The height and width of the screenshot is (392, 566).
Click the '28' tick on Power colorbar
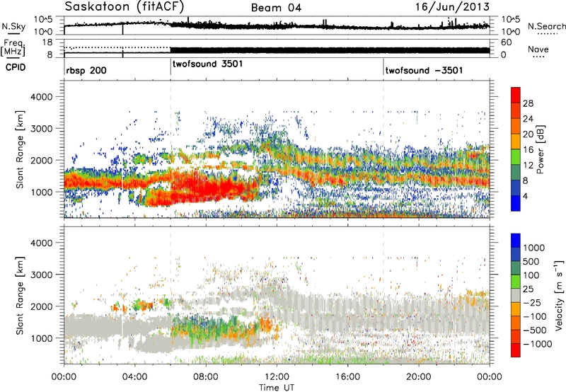click(x=528, y=103)
